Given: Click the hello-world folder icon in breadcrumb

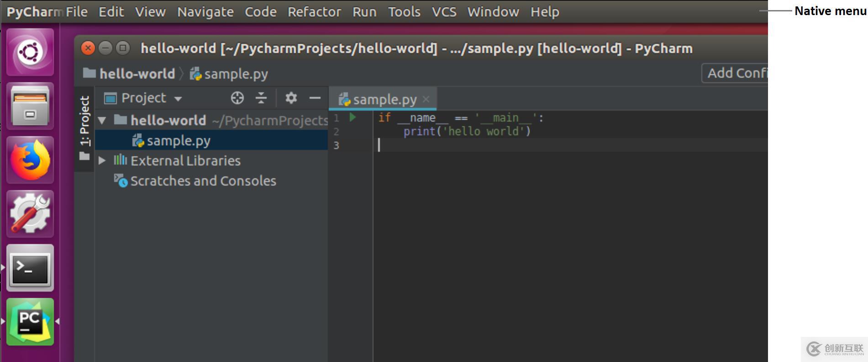Looking at the screenshot, I should [x=89, y=73].
